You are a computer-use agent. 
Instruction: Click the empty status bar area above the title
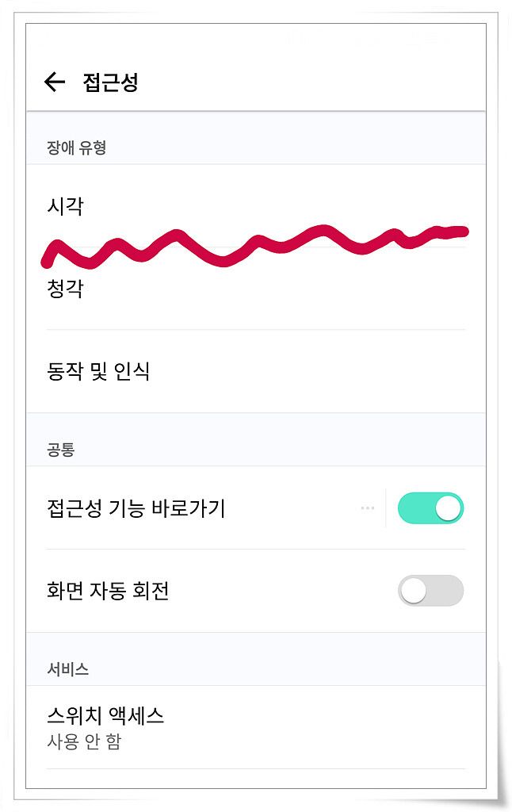point(256,39)
